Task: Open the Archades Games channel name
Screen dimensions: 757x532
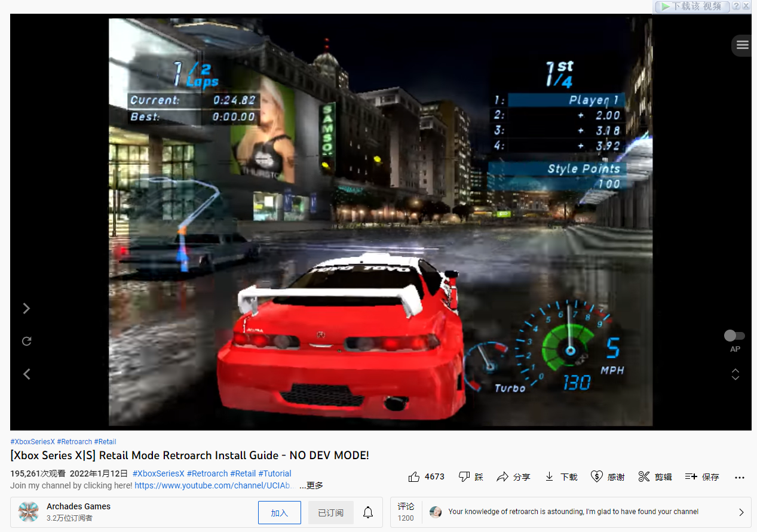Action: tap(78, 506)
